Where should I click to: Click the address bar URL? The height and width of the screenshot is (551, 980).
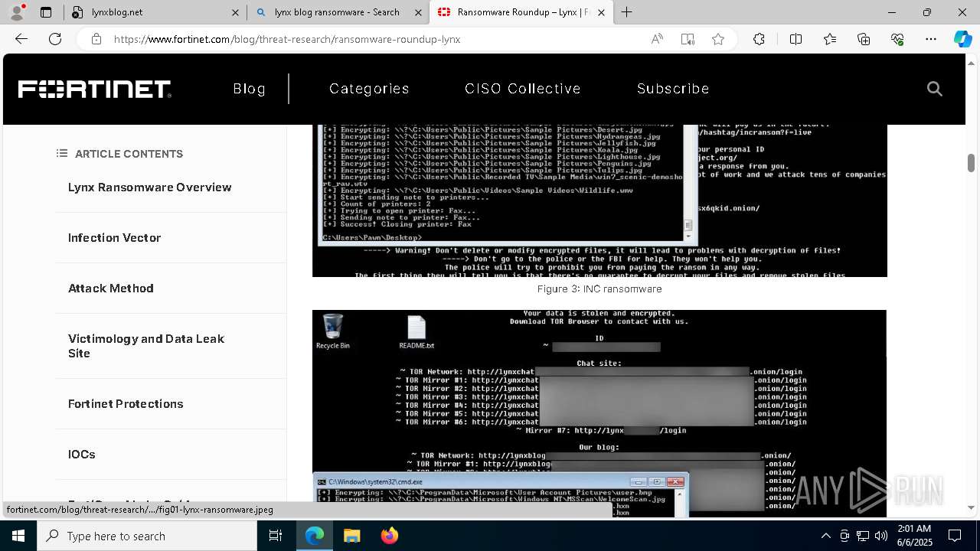287,39
